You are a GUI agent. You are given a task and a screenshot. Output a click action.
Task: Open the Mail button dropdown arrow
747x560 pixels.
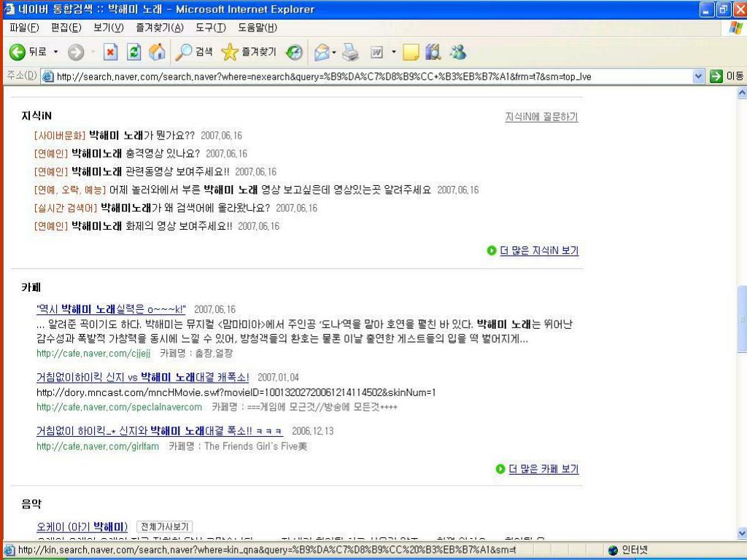334,52
